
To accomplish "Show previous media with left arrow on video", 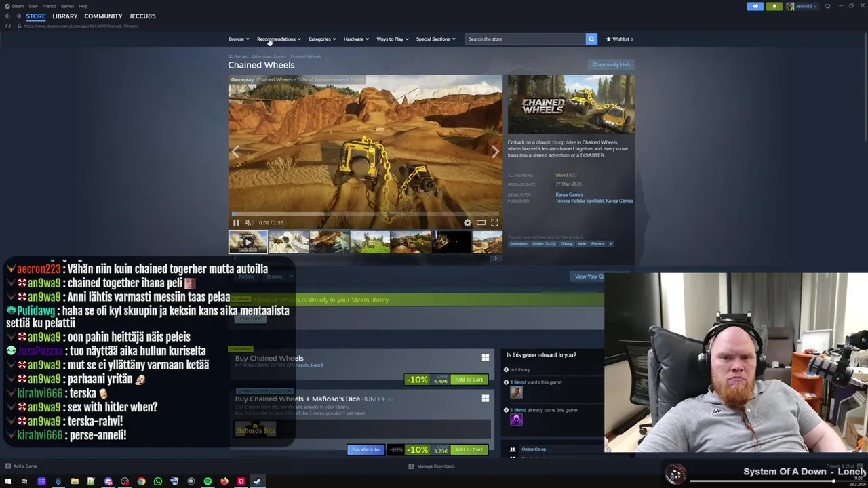I will [x=235, y=152].
